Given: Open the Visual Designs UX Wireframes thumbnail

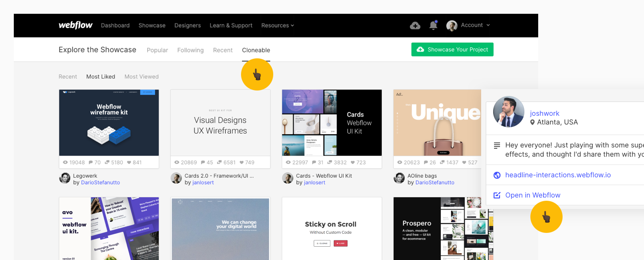Looking at the screenshot, I should [220, 123].
